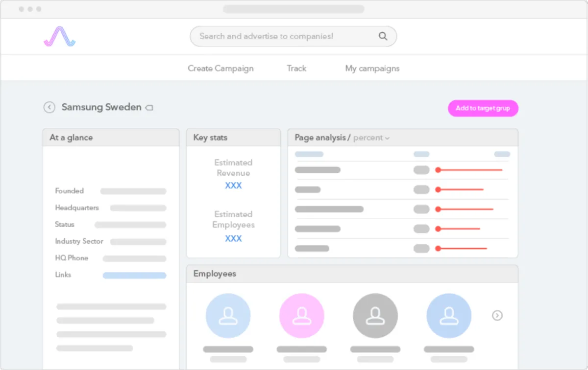This screenshot has width=588, height=370.
Task: Click the XXX value under Estimated Employees
Action: coord(233,238)
